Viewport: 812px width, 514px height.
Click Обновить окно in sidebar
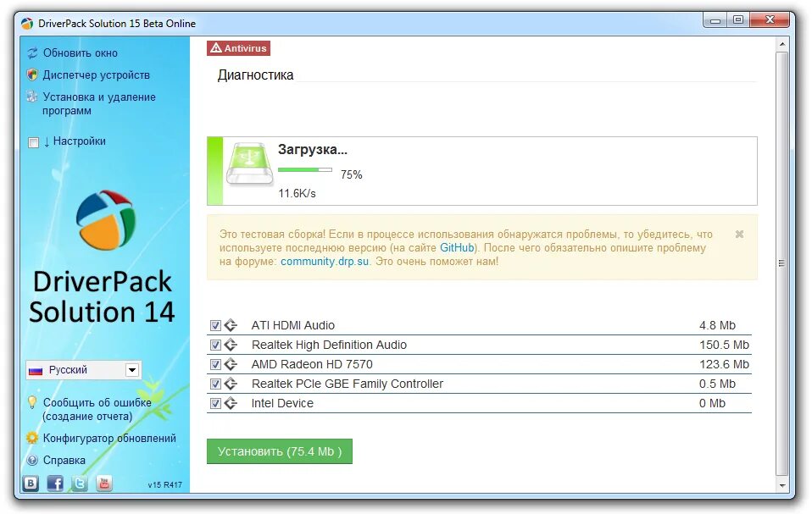coord(81,53)
